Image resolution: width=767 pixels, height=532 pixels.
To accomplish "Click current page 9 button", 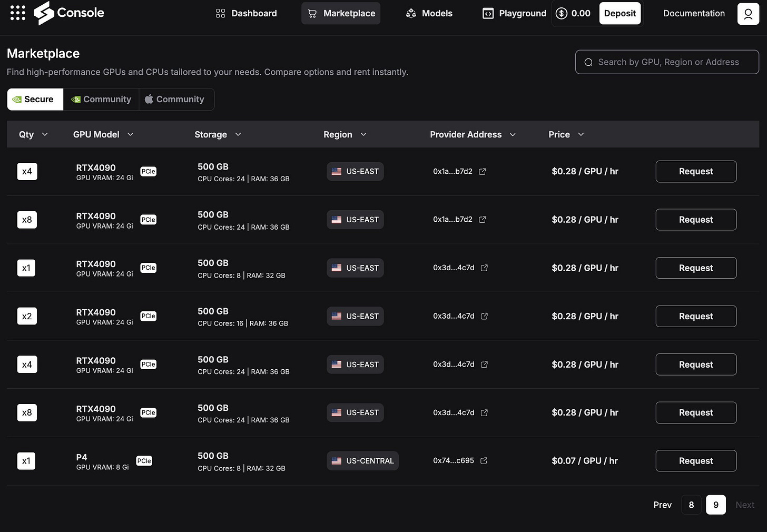I will coord(716,505).
